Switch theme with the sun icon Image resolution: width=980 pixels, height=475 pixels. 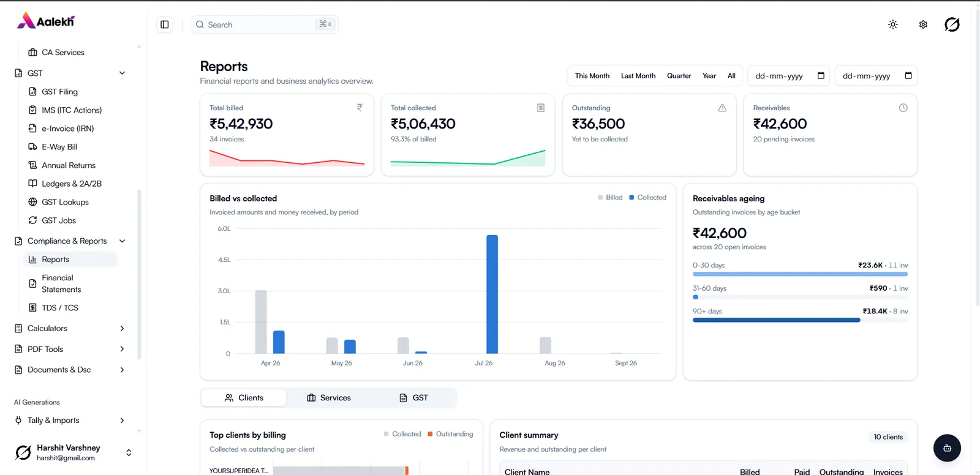pos(893,24)
